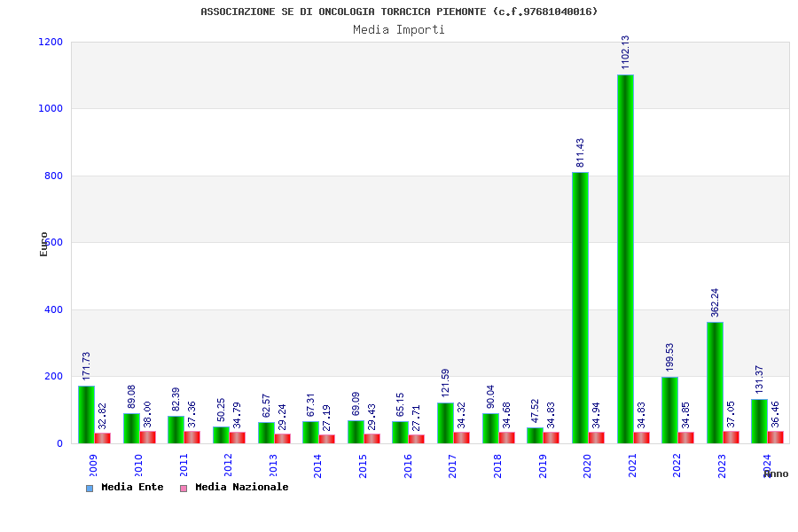
Task: Click the 69.09 value label
Action: point(356,403)
